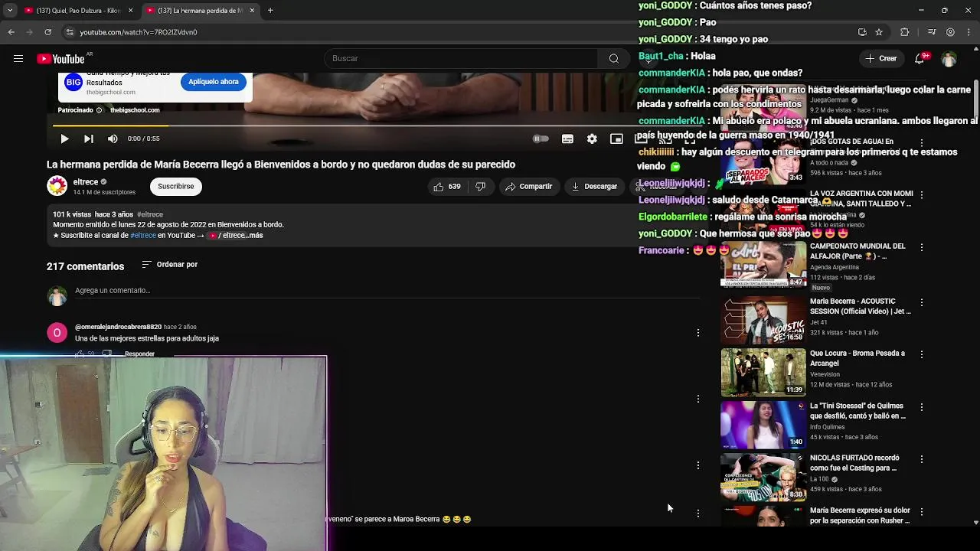
Task: Click the page scrollbar down arrow
Action: click(x=976, y=522)
